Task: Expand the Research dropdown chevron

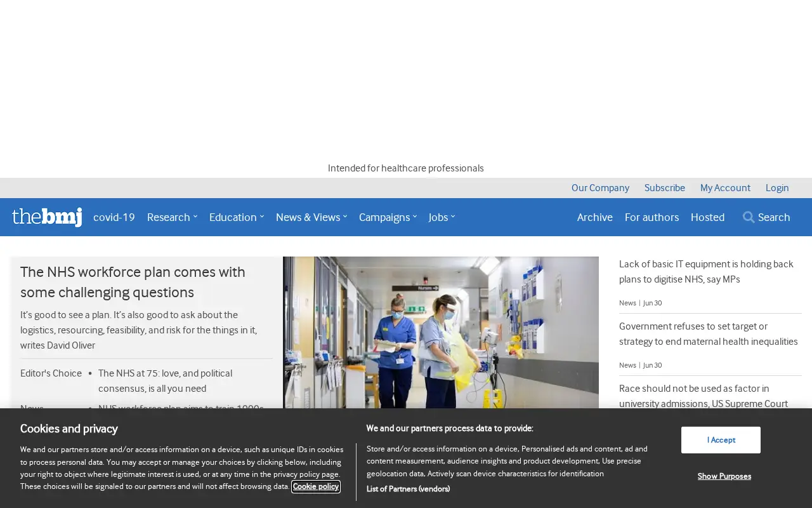Action: click(195, 217)
